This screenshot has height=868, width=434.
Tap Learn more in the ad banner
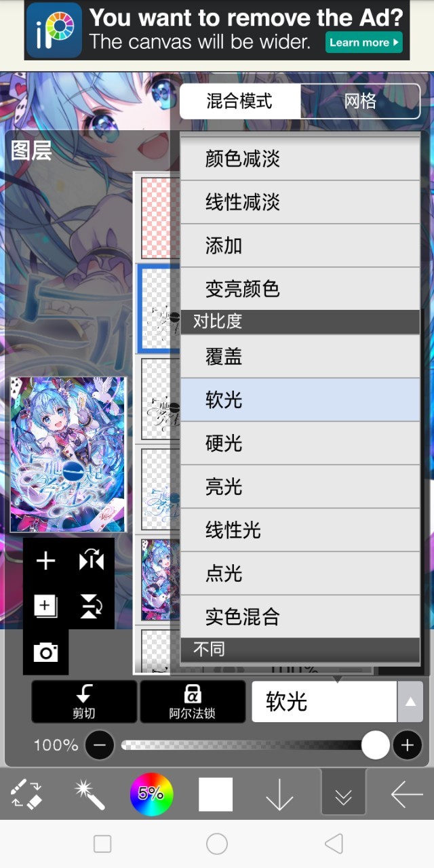pos(364,42)
